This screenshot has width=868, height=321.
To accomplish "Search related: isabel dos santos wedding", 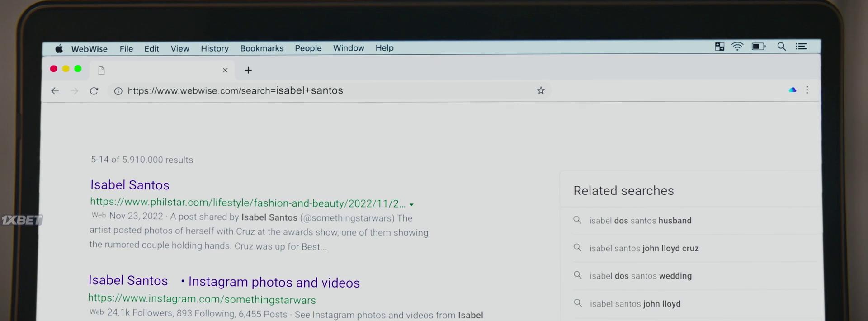I will (641, 276).
